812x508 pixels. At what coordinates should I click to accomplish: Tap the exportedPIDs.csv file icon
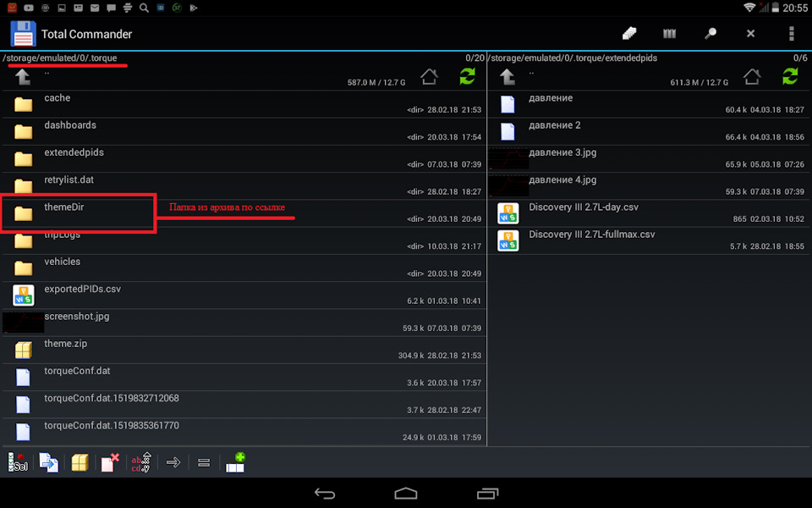pyautogui.click(x=24, y=295)
